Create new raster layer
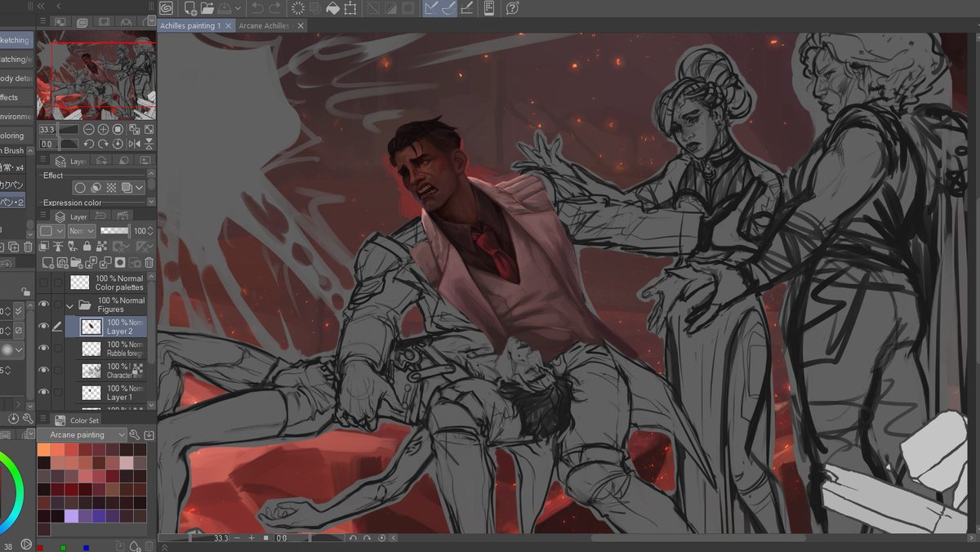This screenshot has width=980, height=552. coord(47,262)
